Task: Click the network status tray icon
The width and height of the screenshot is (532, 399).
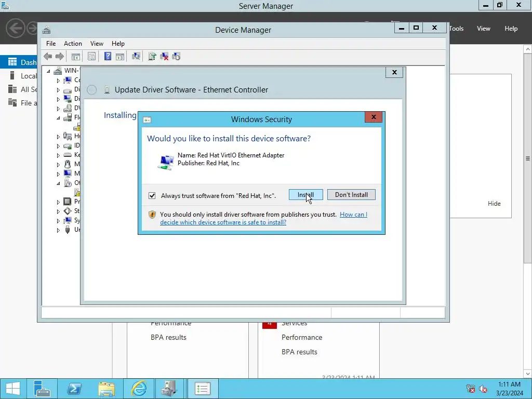Action: tap(471, 389)
